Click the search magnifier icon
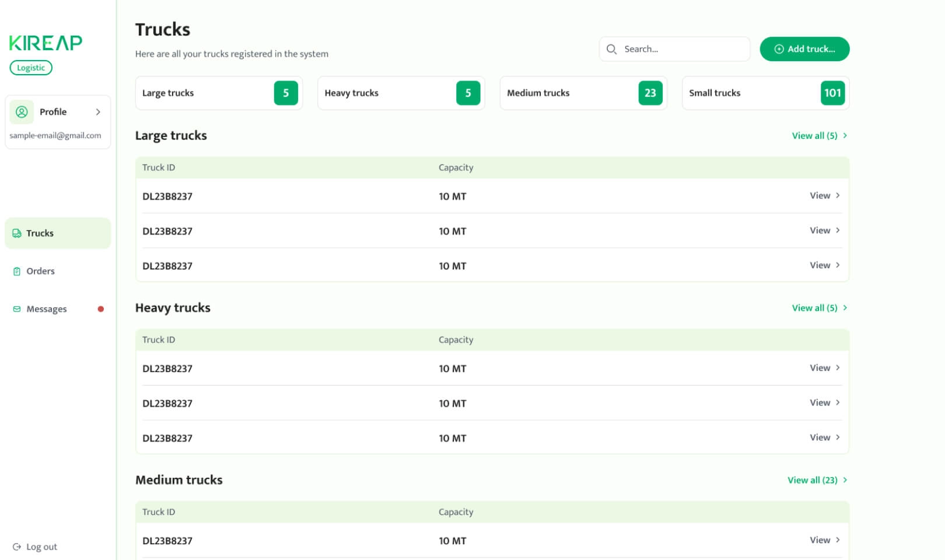 pos(611,49)
